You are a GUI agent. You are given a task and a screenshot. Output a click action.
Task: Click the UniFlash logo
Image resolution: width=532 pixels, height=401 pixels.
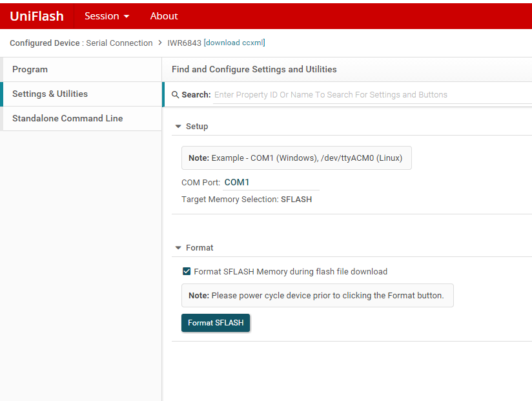point(37,16)
